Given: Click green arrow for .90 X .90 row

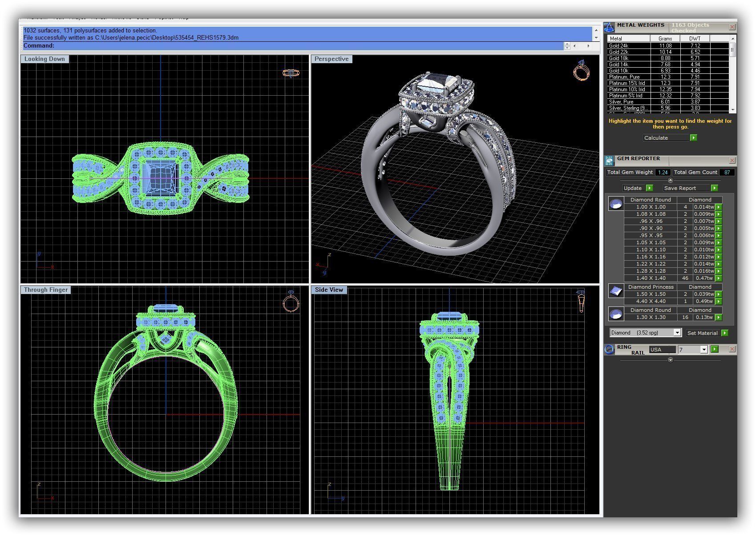Looking at the screenshot, I should click(x=718, y=228).
